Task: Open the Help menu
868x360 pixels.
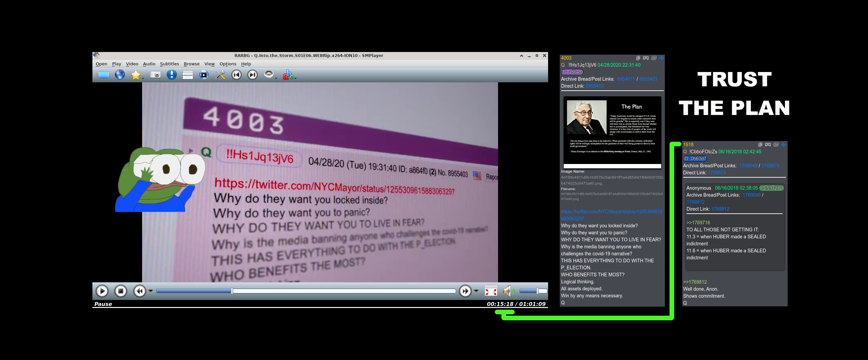Action: pos(246,64)
